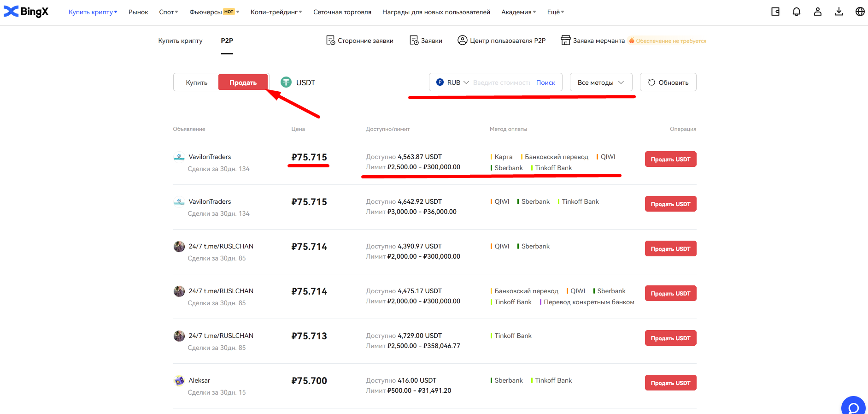
Task: Click Обеспечение не требуется badge
Action: (668, 41)
